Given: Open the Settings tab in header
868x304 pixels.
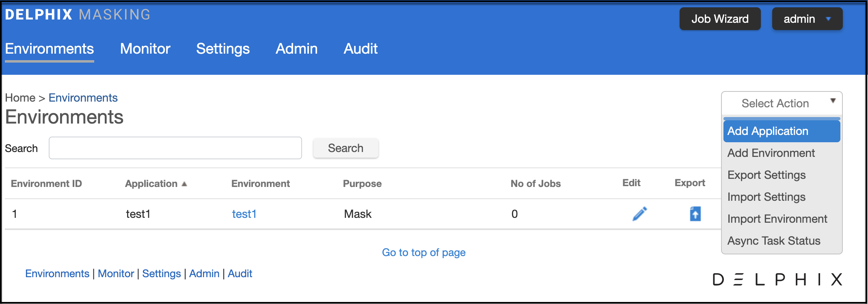Looking at the screenshot, I should 223,49.
